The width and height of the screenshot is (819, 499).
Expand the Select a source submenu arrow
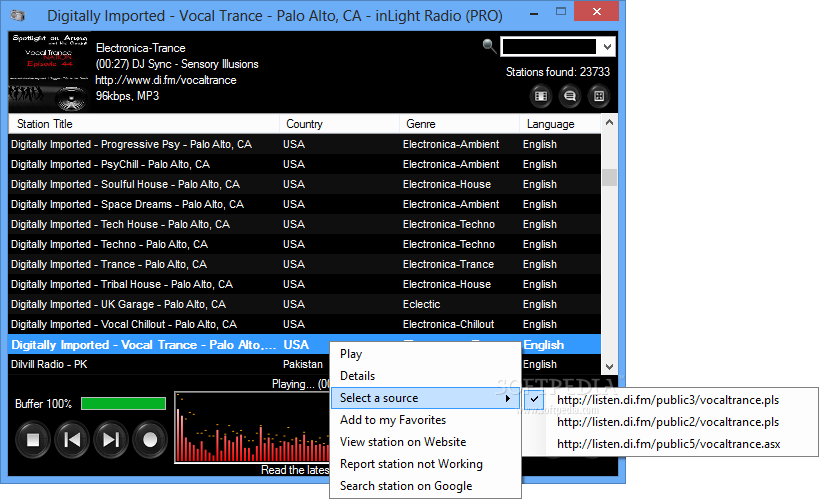(x=507, y=399)
